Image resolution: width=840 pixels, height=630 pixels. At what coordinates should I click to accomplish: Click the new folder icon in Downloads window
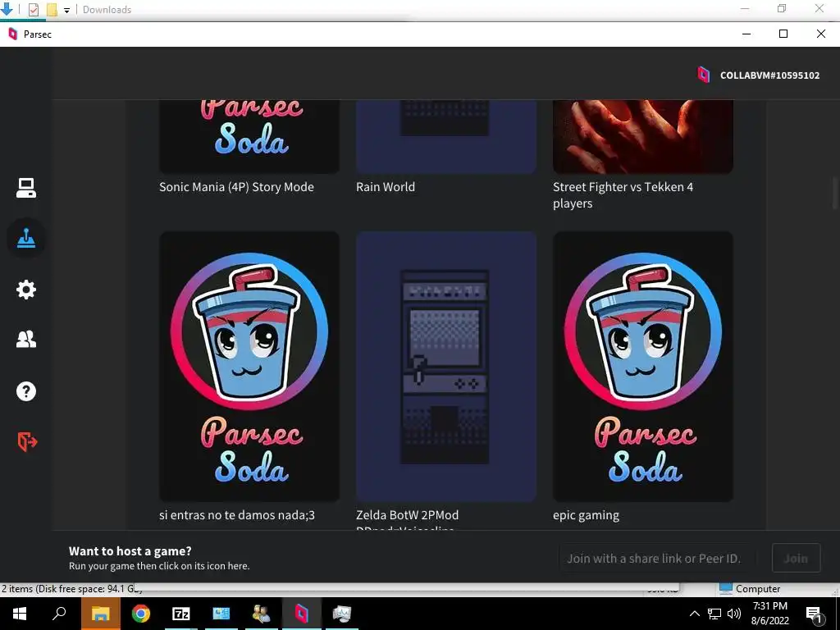(52, 10)
